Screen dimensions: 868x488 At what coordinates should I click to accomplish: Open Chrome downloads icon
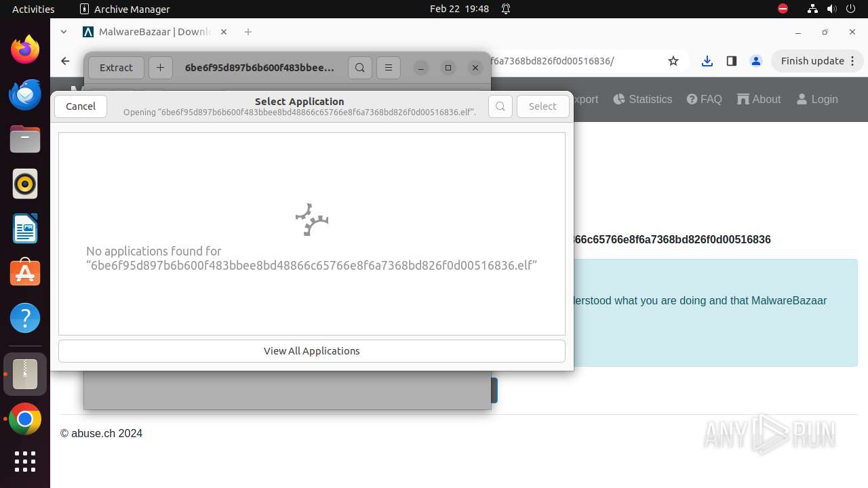point(707,61)
